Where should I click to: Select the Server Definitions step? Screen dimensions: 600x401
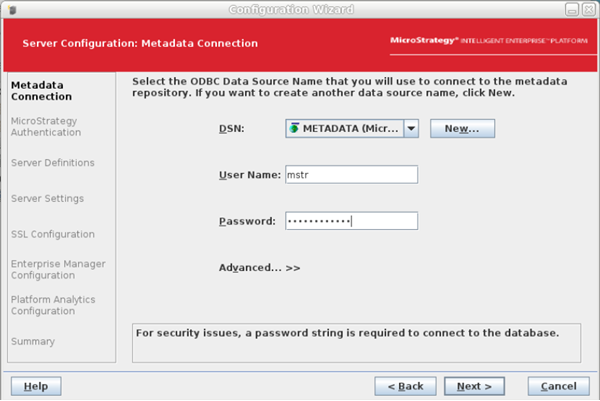click(52, 163)
